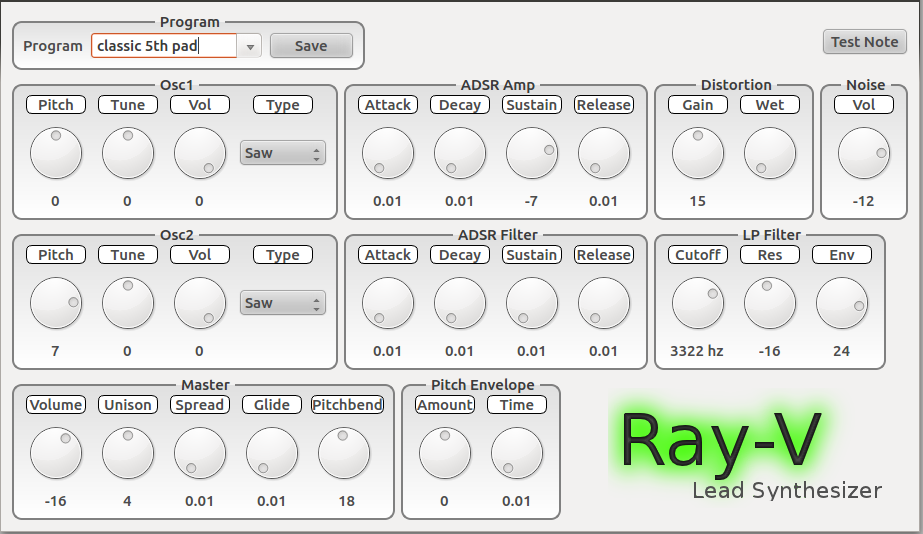923x534 pixels.
Task: Click the Osc2 Pitch knob
Action: (x=56, y=303)
